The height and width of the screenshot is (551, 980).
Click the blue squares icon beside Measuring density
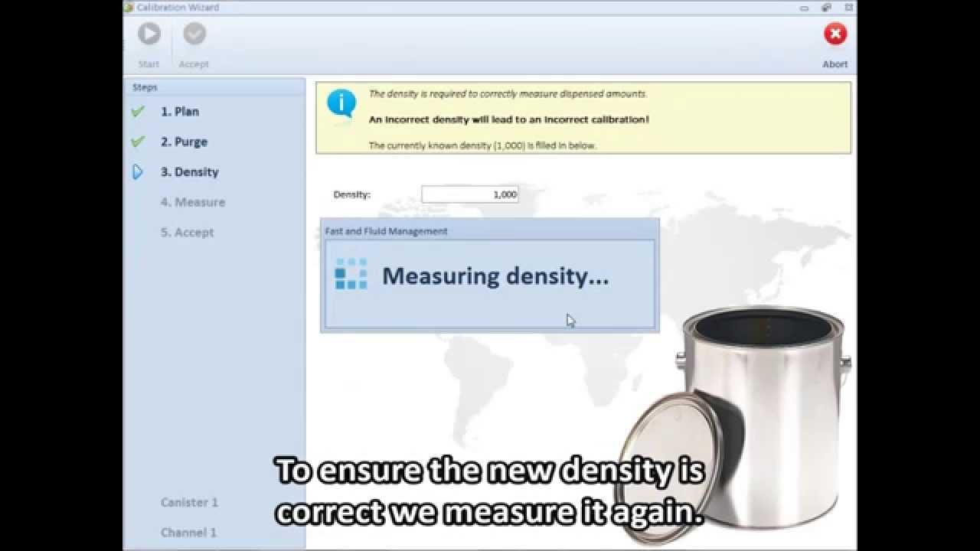[x=351, y=274]
